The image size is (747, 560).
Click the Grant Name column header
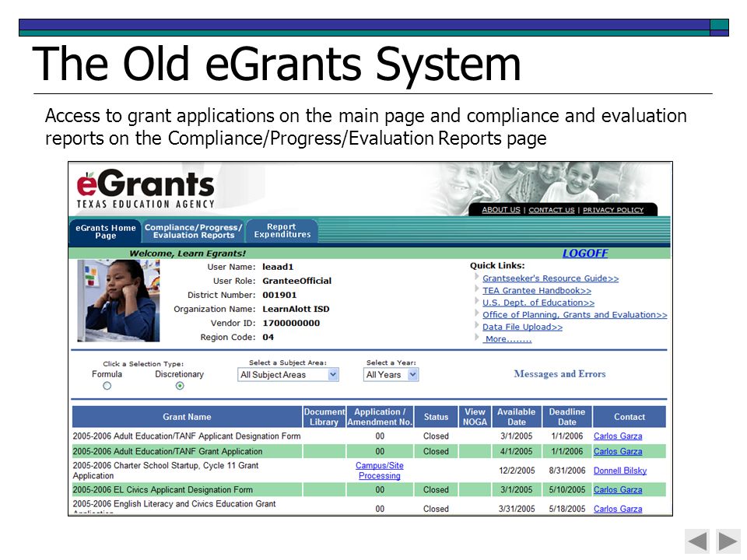pos(187,417)
